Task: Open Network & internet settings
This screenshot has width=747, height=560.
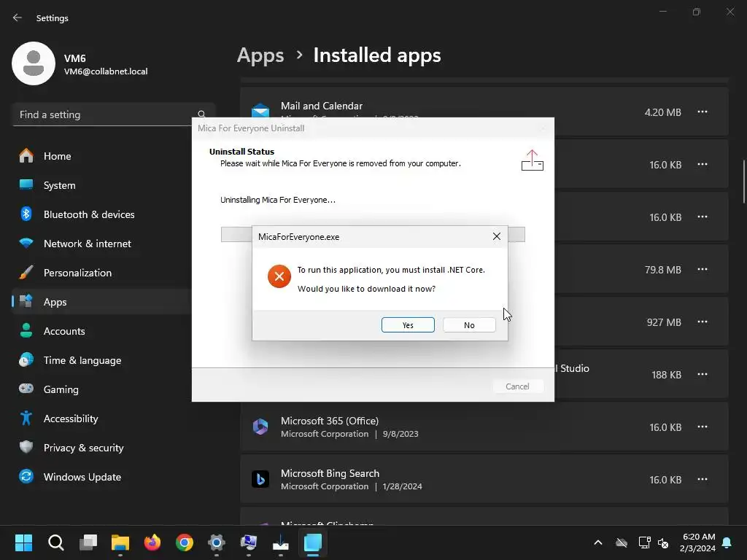Action: [102, 244]
